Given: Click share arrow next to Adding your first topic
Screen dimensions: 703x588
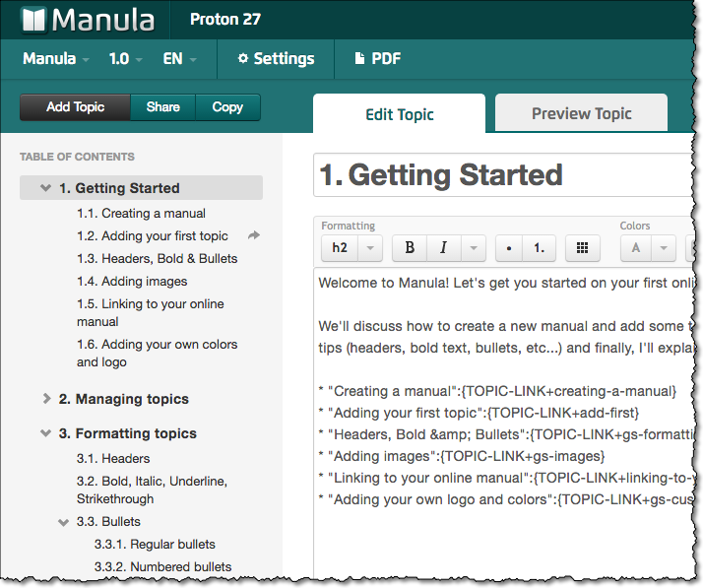Looking at the screenshot, I should pyautogui.click(x=254, y=235).
